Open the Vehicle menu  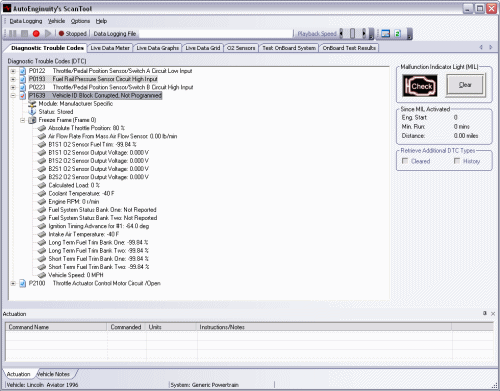56,21
